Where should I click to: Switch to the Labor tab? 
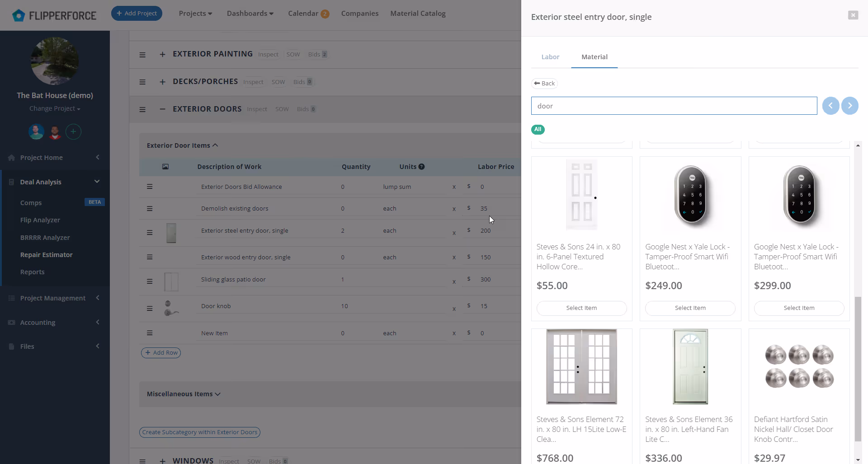[550, 57]
